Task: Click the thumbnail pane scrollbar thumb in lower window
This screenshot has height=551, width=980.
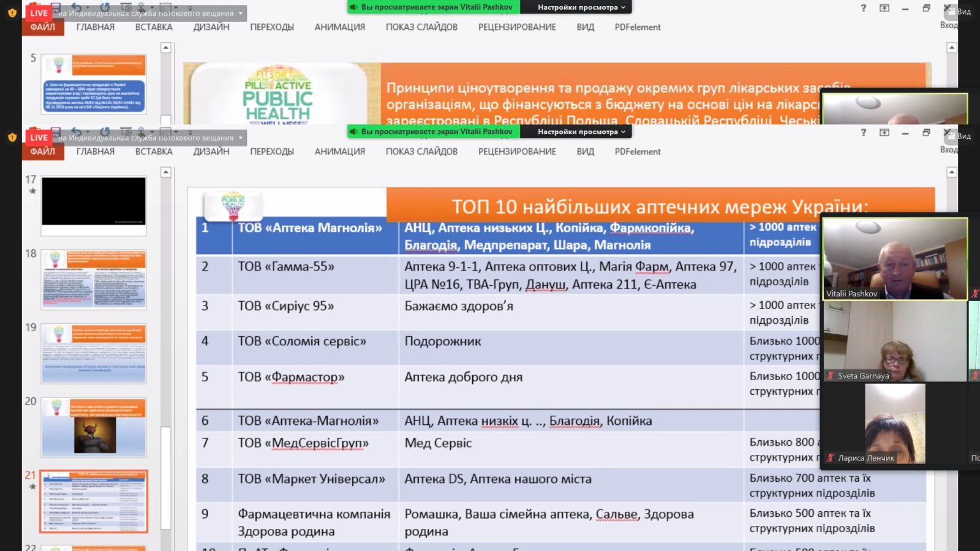Action: pos(165,478)
